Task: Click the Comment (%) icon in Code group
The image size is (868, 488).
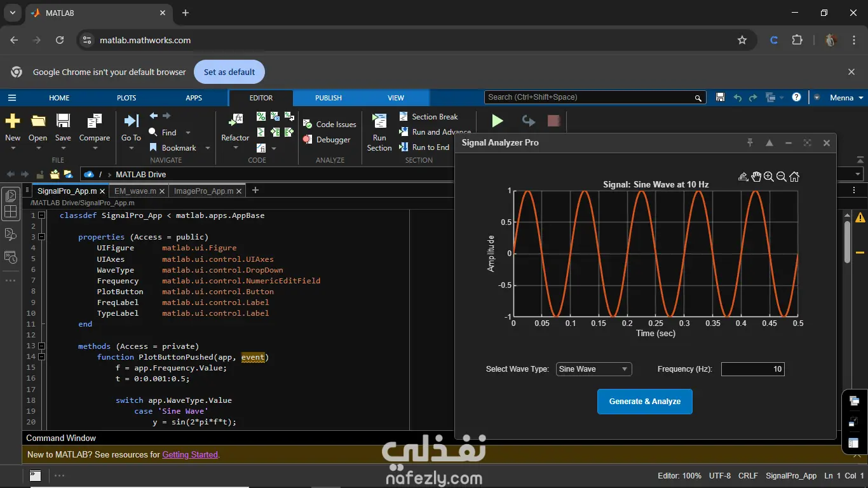Action: (x=261, y=116)
